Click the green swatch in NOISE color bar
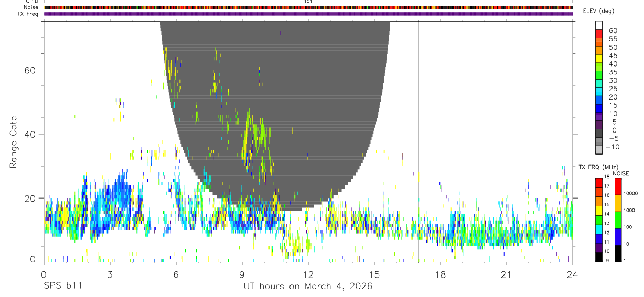This screenshot has width=644, height=297. point(618,219)
